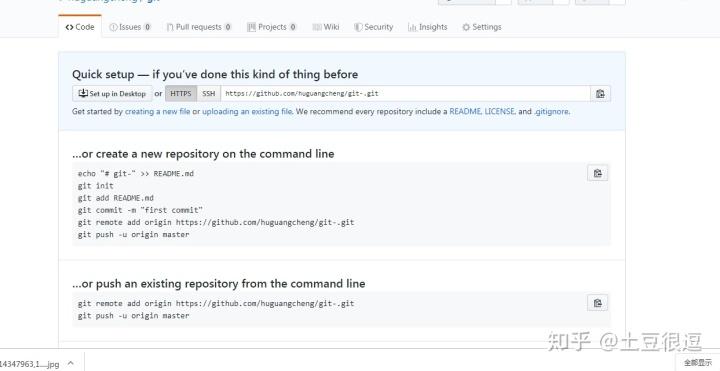Screen dimensions: 720x371
Task: Click the repository URL field
Action: click(405, 94)
